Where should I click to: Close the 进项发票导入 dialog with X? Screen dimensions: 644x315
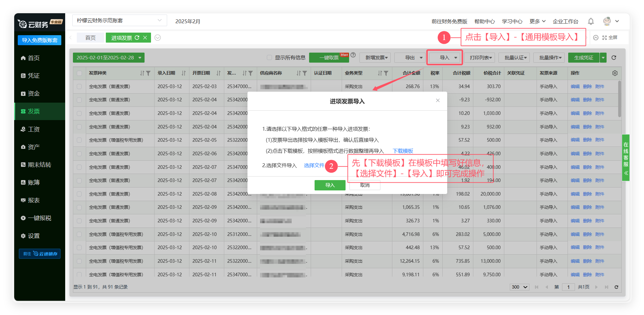click(x=438, y=100)
